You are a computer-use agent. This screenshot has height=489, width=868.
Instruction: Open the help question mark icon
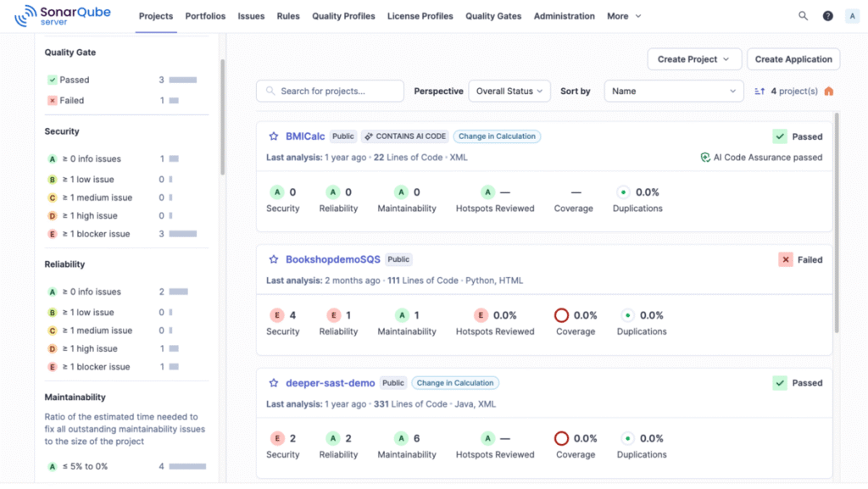pyautogui.click(x=827, y=16)
